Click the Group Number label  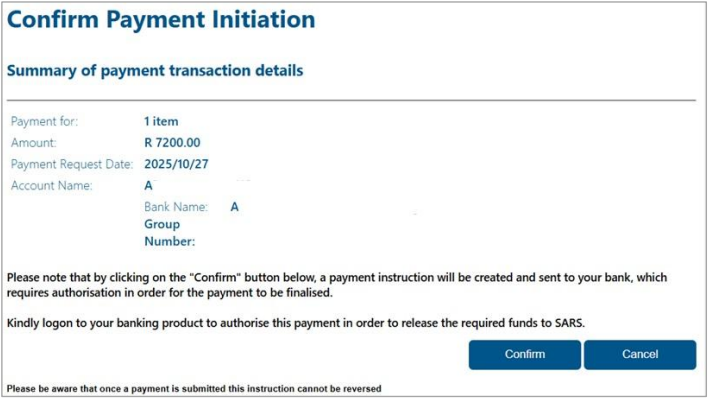click(169, 232)
